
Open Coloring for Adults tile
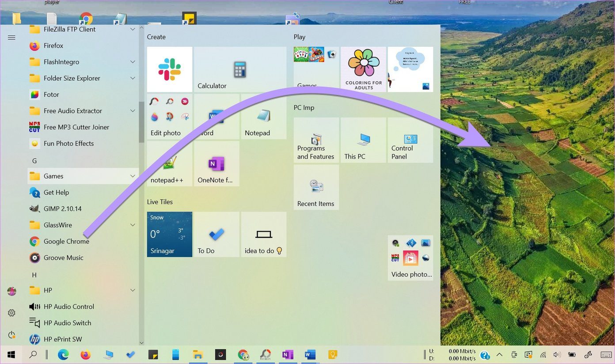(x=364, y=69)
